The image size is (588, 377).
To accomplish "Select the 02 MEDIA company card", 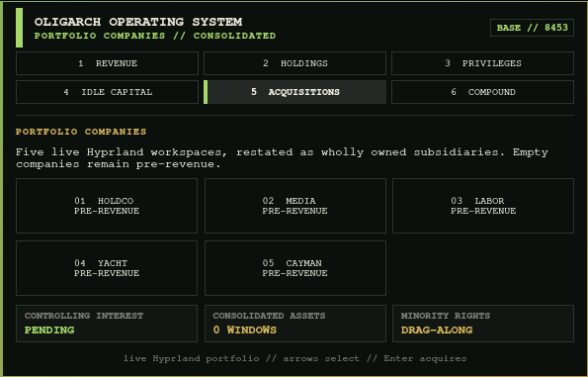I will (x=295, y=206).
